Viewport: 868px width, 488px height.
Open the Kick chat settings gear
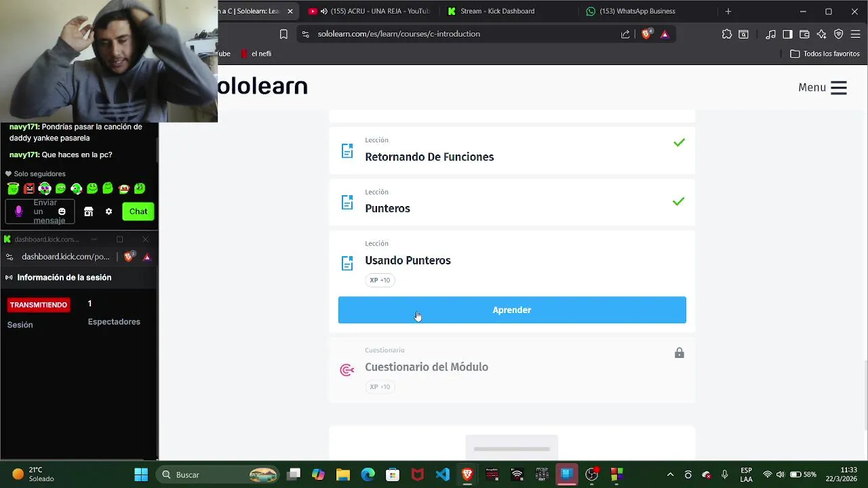[x=108, y=211]
